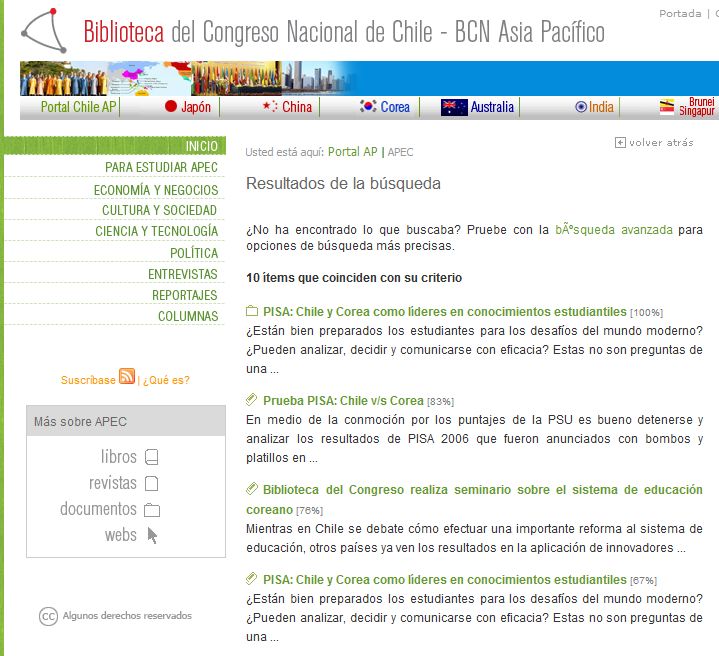Click pencil icon beside Biblioteca del Congreso seminario result
This screenshot has width=719, height=656.
pyautogui.click(x=251, y=489)
